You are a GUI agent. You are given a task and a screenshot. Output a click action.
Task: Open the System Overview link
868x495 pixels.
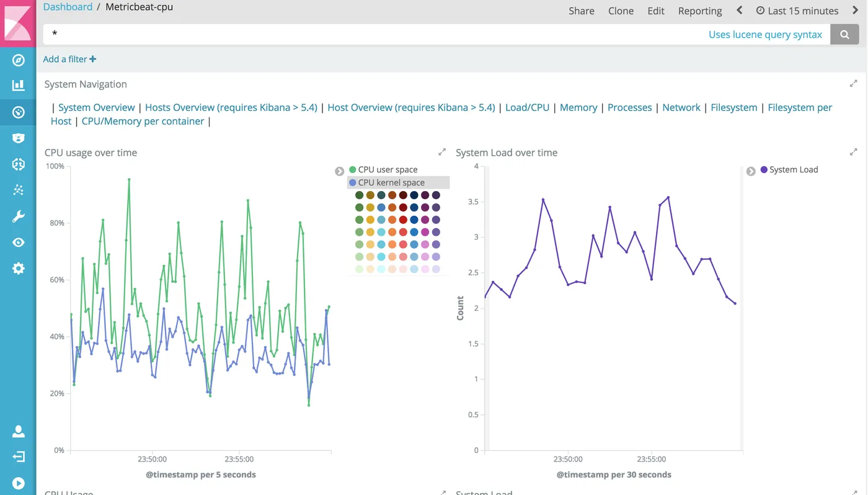96,107
